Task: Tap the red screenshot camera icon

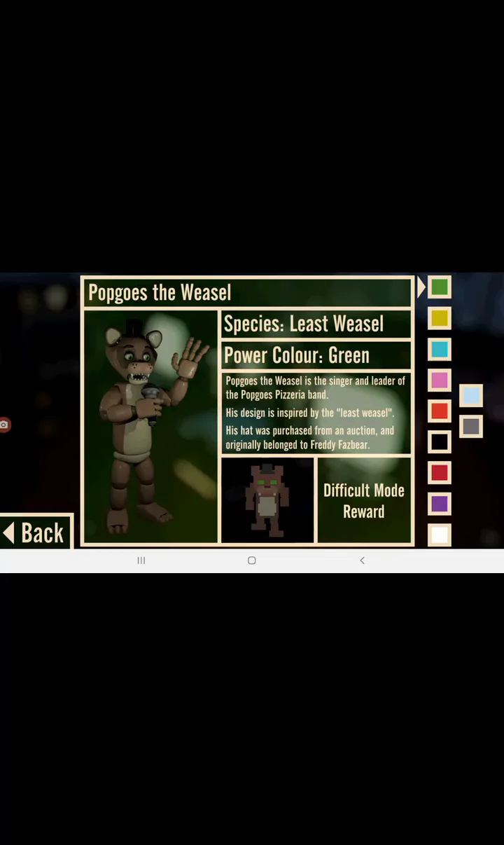Action: [x=4, y=425]
